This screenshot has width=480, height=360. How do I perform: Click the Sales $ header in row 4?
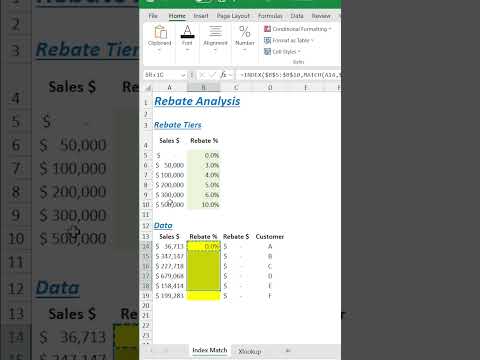(169, 141)
